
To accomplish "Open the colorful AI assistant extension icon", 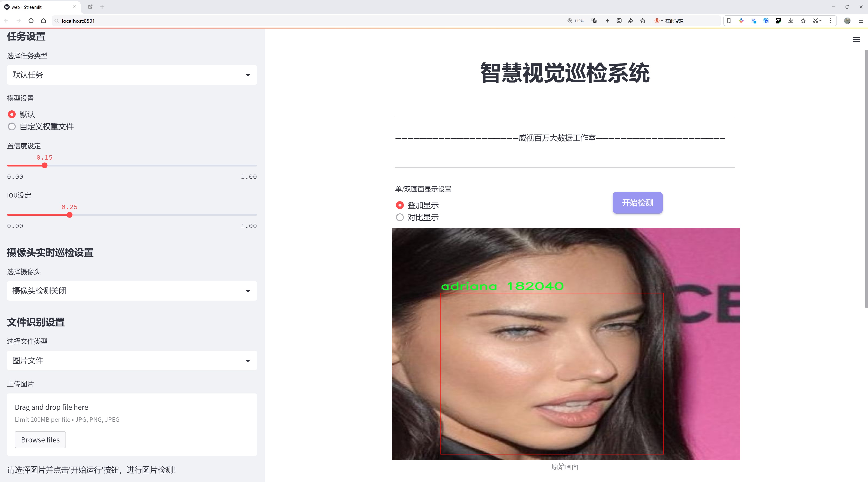I will coord(741,21).
